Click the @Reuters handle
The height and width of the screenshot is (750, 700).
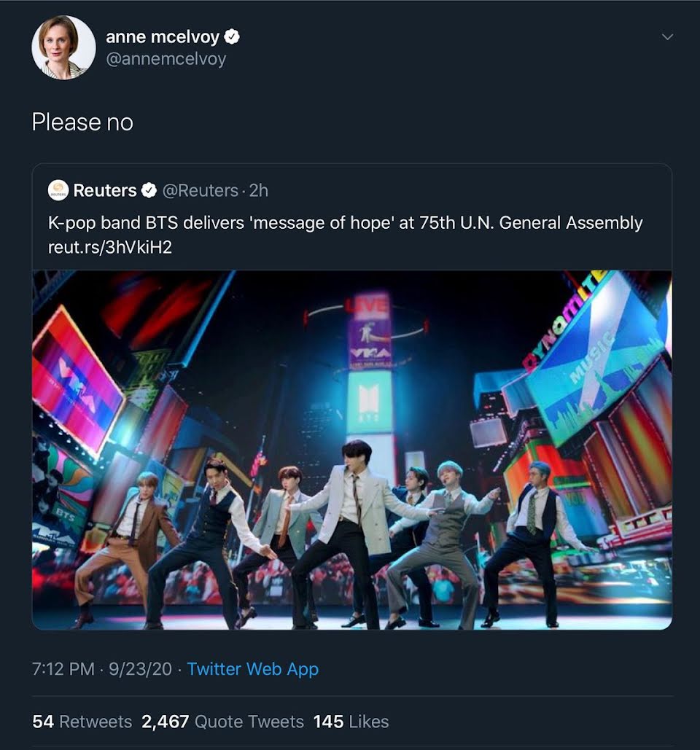click(x=199, y=190)
